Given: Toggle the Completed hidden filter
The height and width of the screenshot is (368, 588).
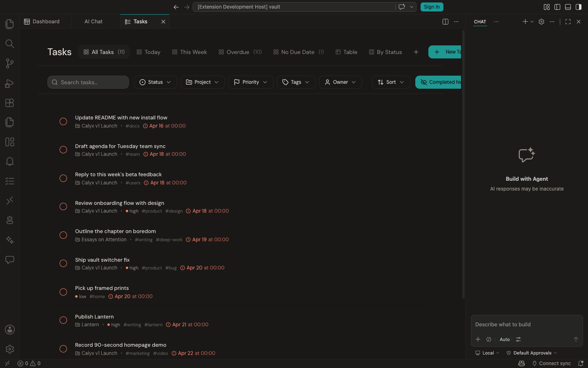Looking at the screenshot, I should (x=439, y=82).
